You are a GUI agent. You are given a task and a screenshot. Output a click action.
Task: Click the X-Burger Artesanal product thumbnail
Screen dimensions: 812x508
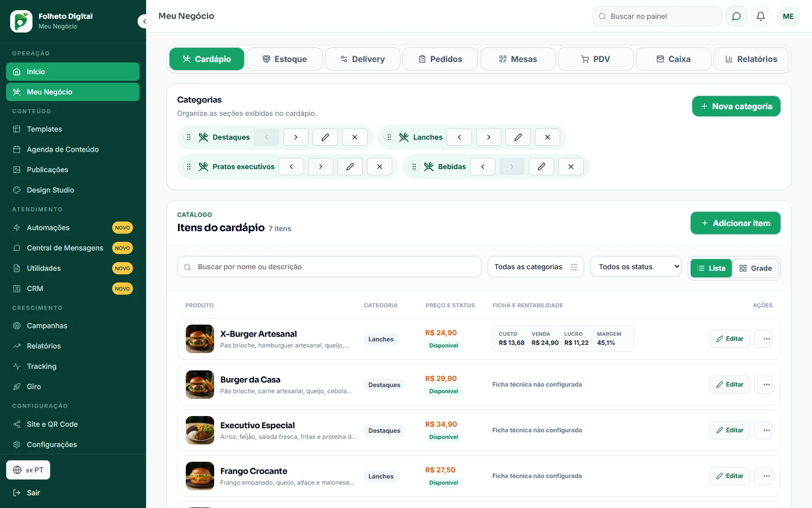[200, 339]
